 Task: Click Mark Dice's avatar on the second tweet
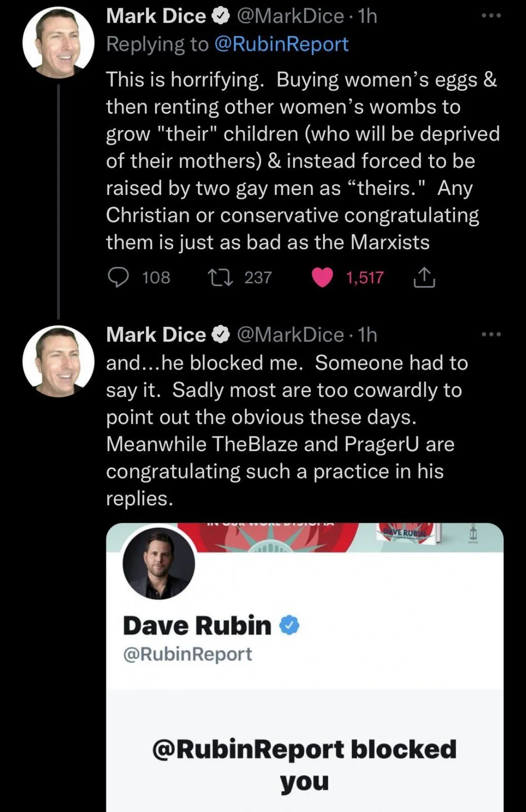pos(58,361)
